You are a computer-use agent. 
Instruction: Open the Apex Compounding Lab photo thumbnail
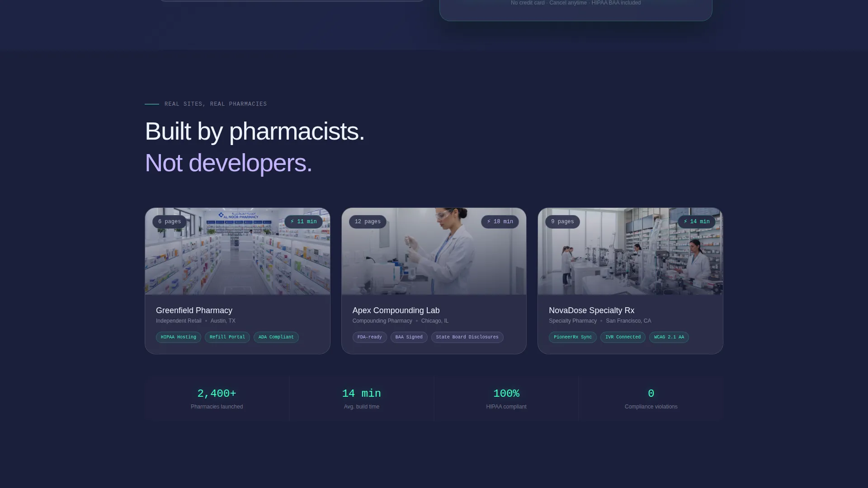pos(434,251)
